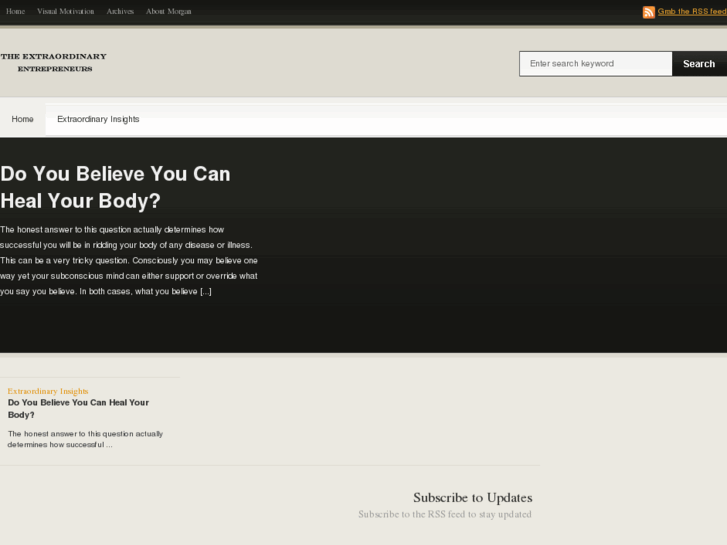Select the Home tab below the logo

[22, 119]
